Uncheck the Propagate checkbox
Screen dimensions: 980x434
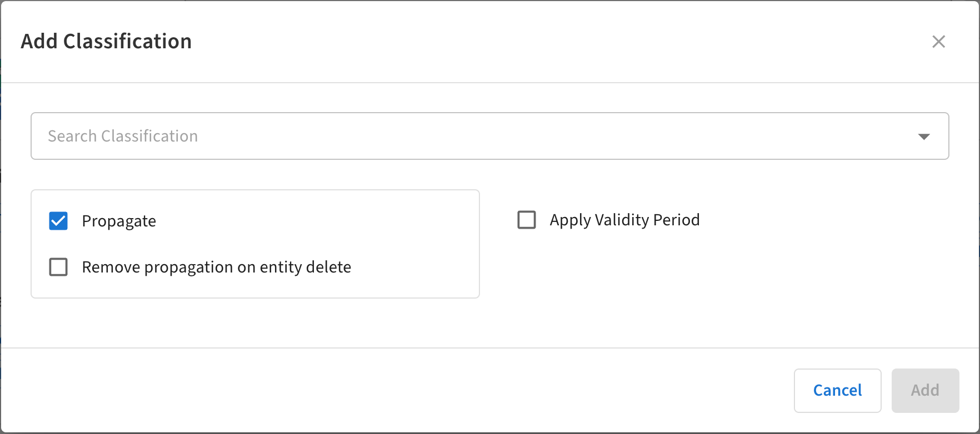click(x=58, y=221)
